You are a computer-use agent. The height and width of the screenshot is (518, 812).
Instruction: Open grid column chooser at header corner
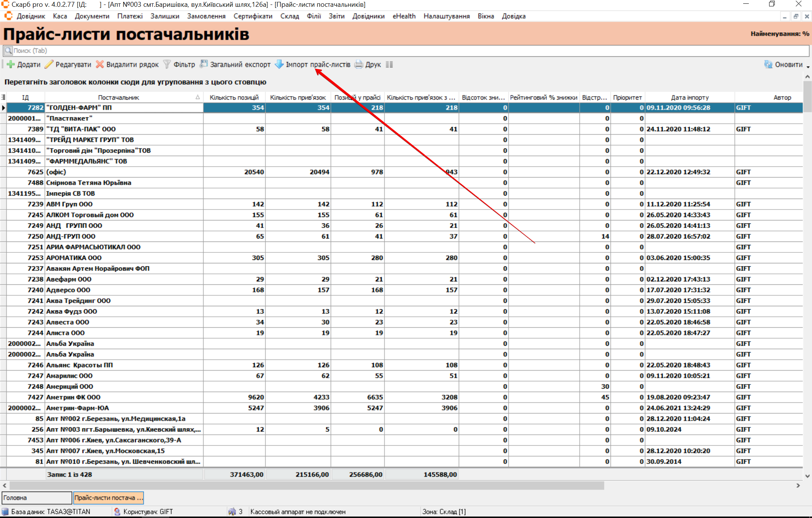click(x=3, y=97)
